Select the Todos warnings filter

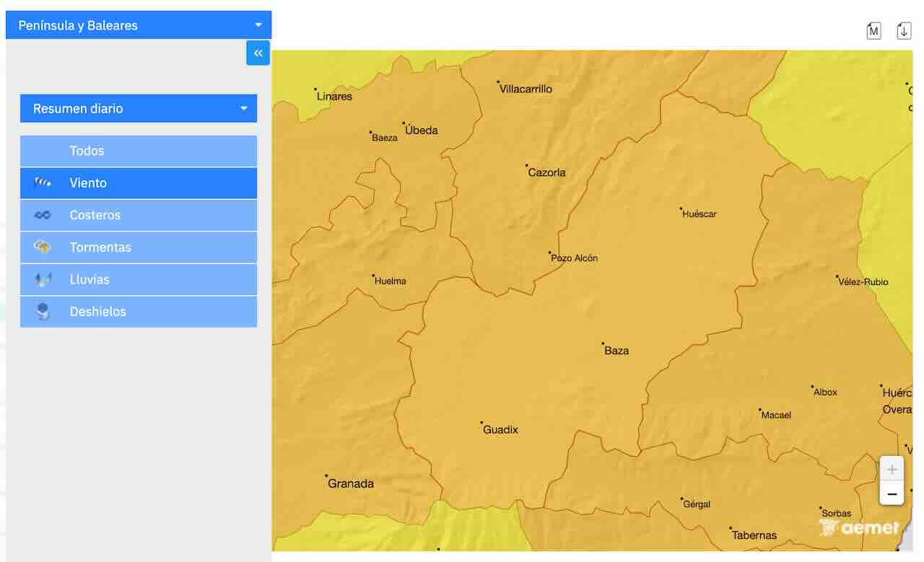tap(139, 151)
